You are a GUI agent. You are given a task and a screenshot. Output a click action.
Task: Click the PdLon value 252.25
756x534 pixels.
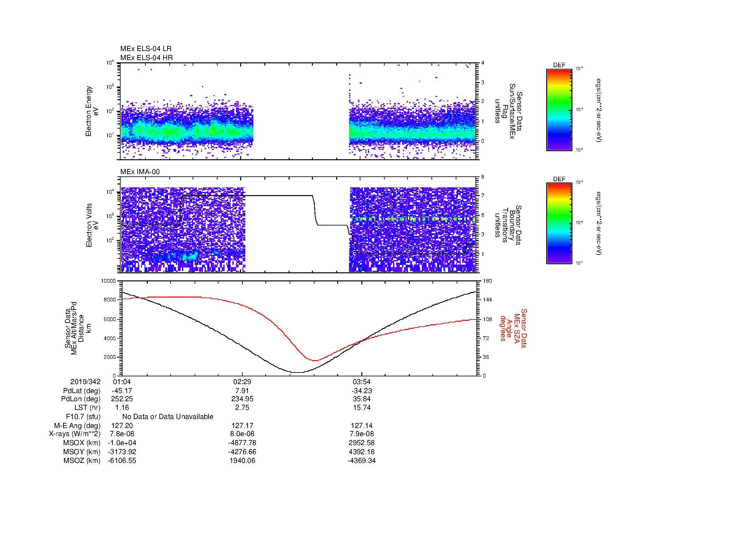[122, 399]
